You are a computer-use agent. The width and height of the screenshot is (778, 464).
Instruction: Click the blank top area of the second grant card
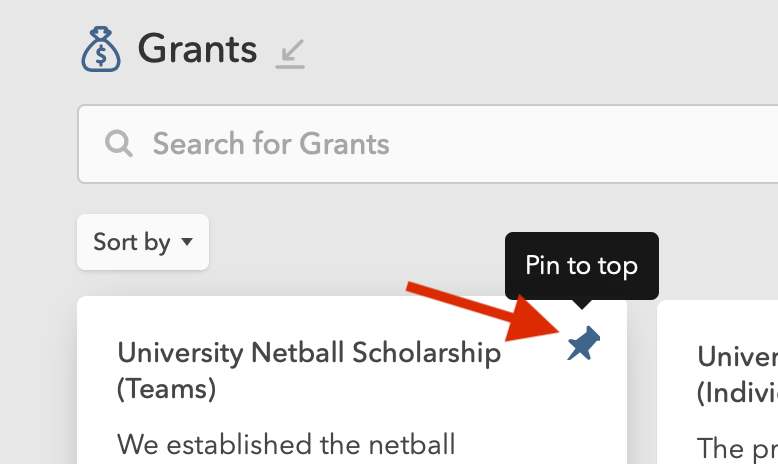720,320
